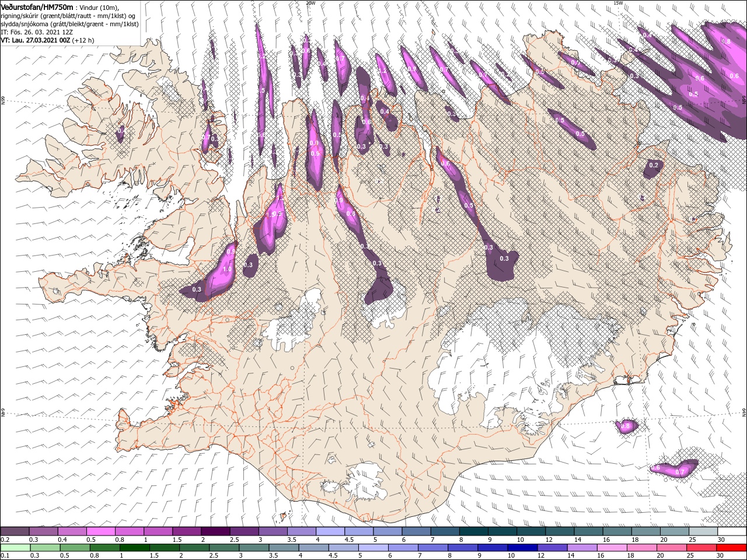Viewport: 747px width, 560px height.
Task: Click the 20W longitude label
Action: pyautogui.click(x=310, y=3)
